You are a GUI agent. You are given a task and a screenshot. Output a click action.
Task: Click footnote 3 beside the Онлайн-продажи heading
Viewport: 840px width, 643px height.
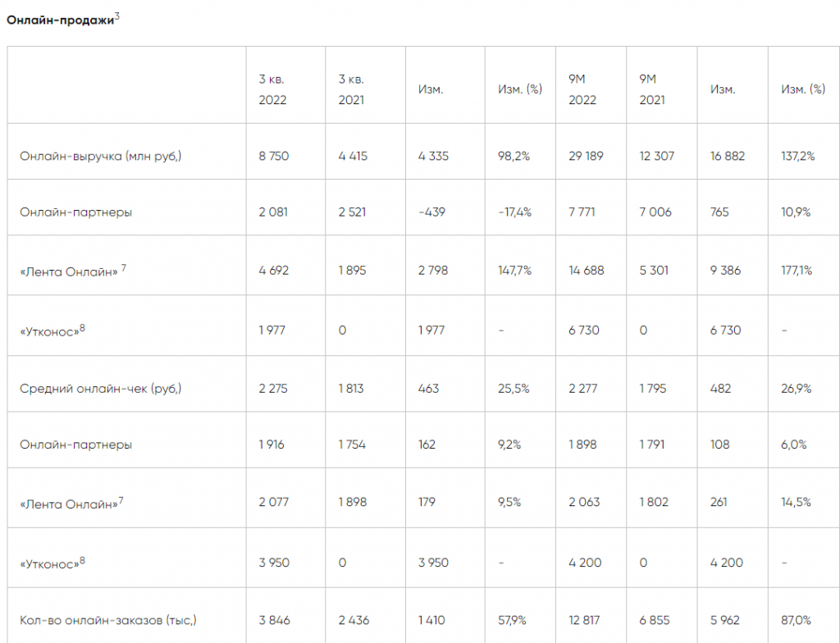(x=117, y=16)
